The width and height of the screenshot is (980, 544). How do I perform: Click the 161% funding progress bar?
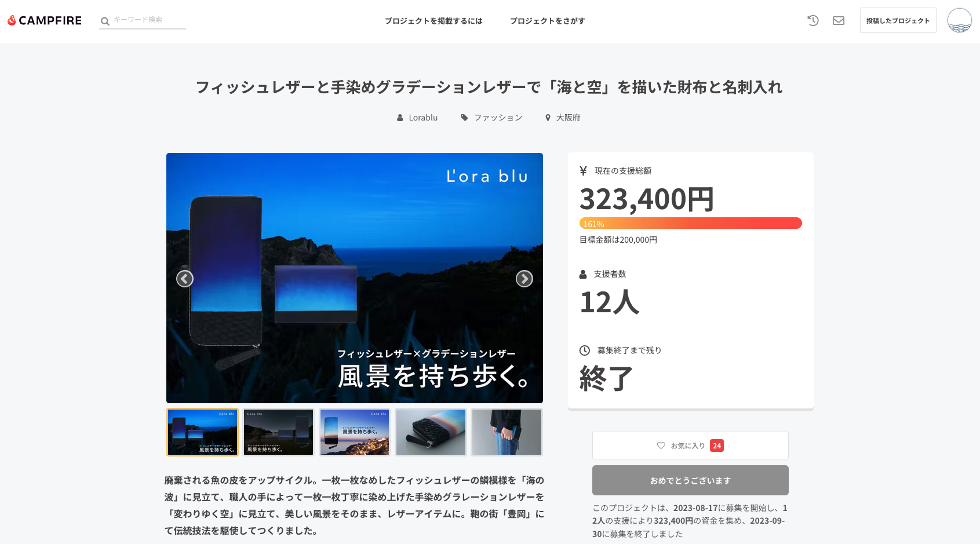(x=690, y=224)
